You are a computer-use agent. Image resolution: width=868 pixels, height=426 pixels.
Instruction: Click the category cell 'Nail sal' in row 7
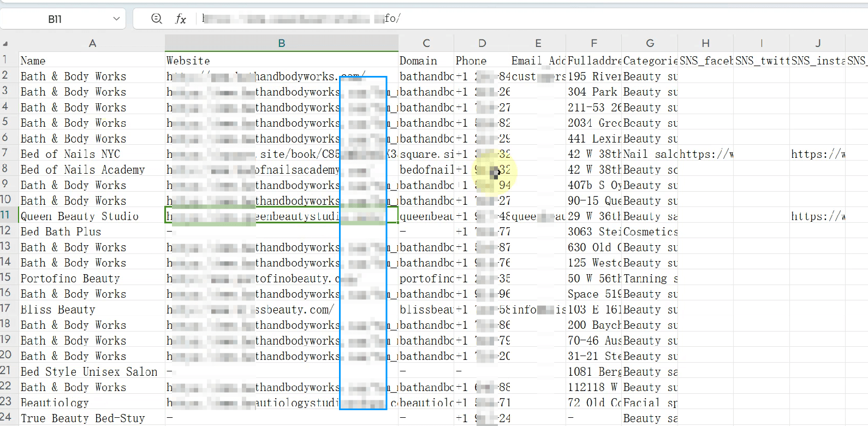point(650,154)
